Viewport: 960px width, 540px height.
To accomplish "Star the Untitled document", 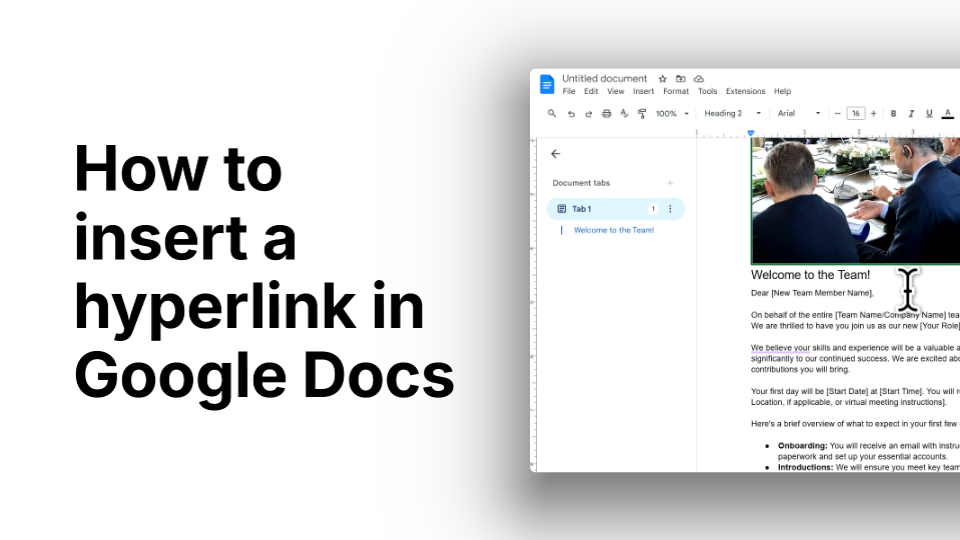I will pos(662,79).
